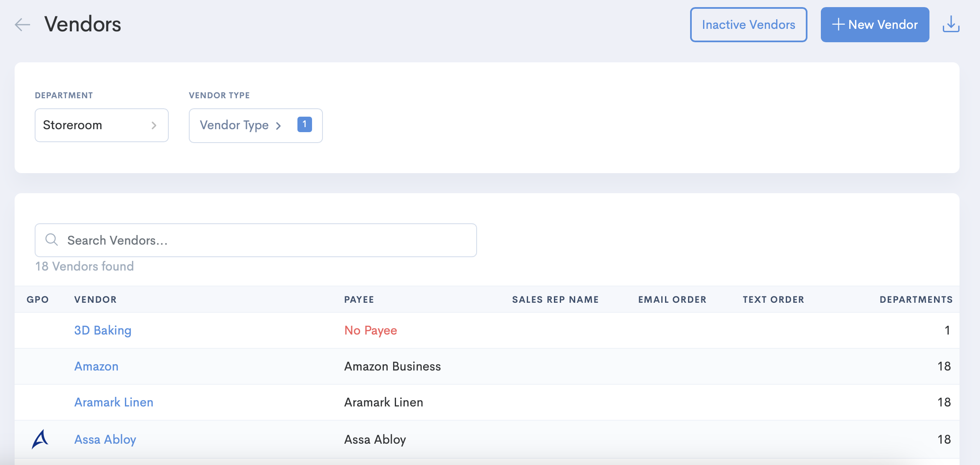Click inside the Search Vendors field
Screen dimensions: 980x465
pos(209,240)
